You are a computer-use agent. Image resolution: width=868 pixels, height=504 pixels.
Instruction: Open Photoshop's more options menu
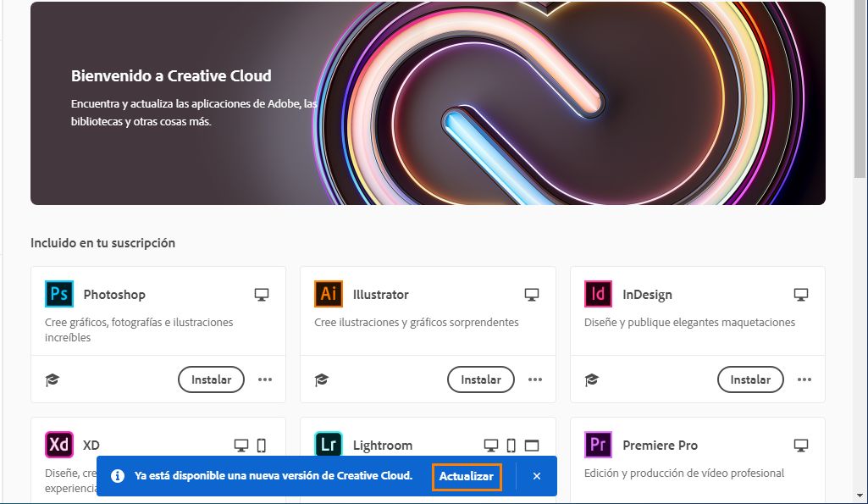pyautogui.click(x=264, y=379)
